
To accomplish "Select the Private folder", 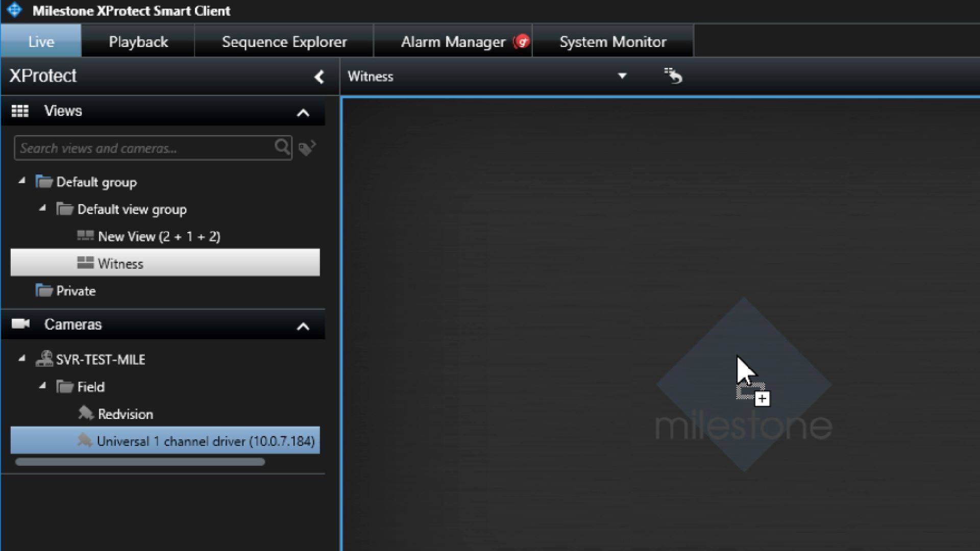I will 76,291.
